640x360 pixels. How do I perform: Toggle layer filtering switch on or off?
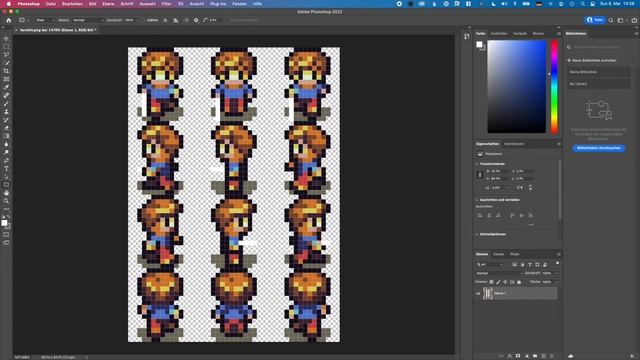click(557, 264)
